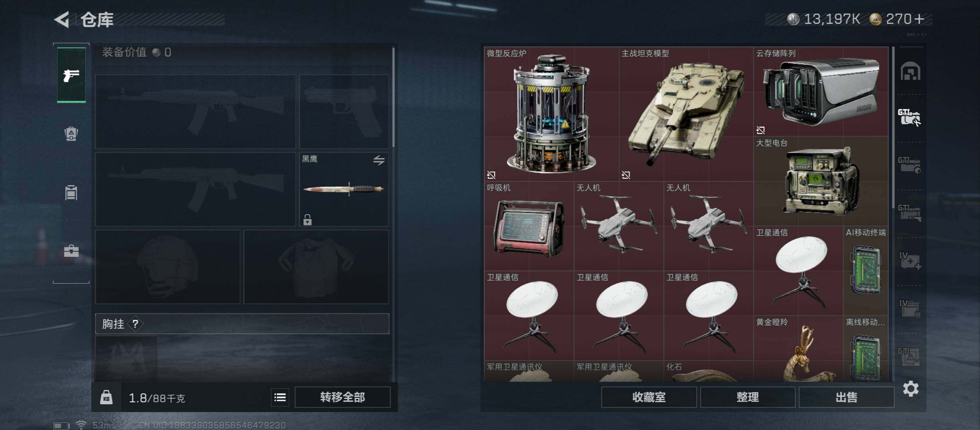Select the 微型反应炉 item

551,114
